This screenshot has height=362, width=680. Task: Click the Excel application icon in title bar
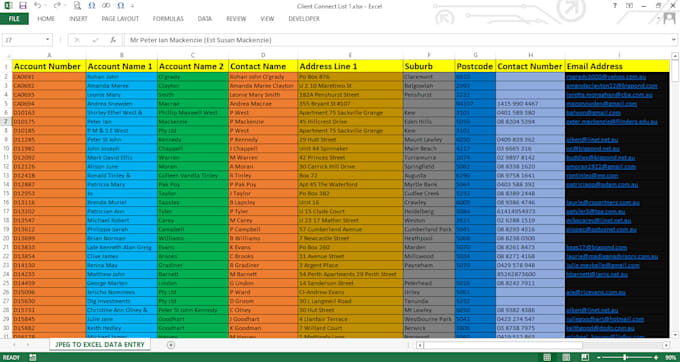point(8,6)
